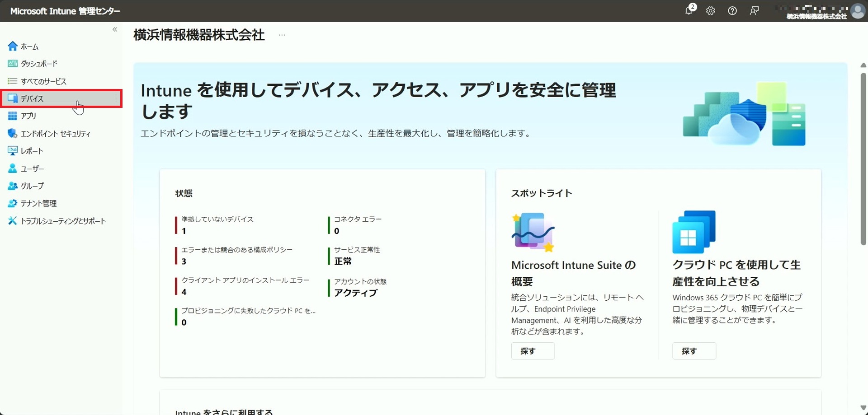Viewport: 868px width, 415px height.
Task: Click クラウド PC を使用して生産性を向上させる heading
Action: click(x=736, y=273)
